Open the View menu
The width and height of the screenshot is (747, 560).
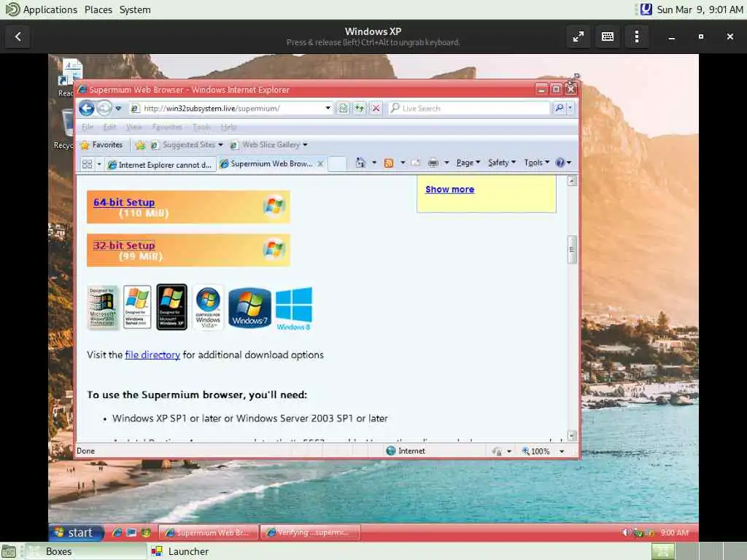coord(134,127)
